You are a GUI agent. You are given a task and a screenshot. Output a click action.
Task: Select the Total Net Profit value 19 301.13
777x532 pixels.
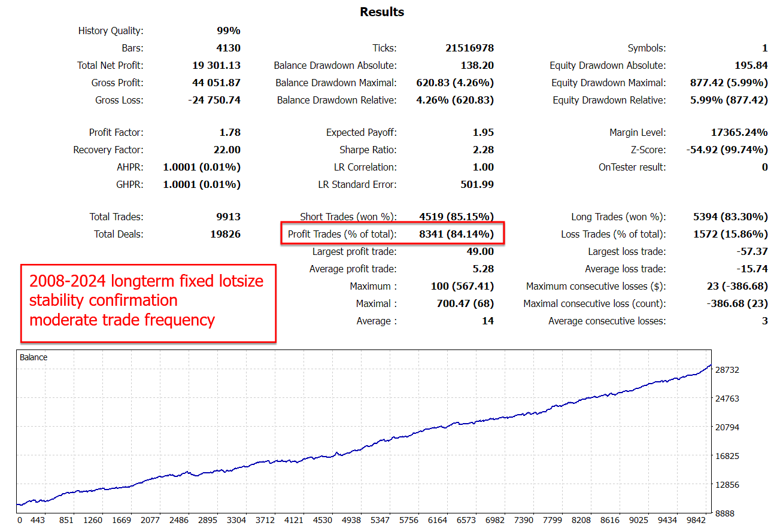pos(216,66)
